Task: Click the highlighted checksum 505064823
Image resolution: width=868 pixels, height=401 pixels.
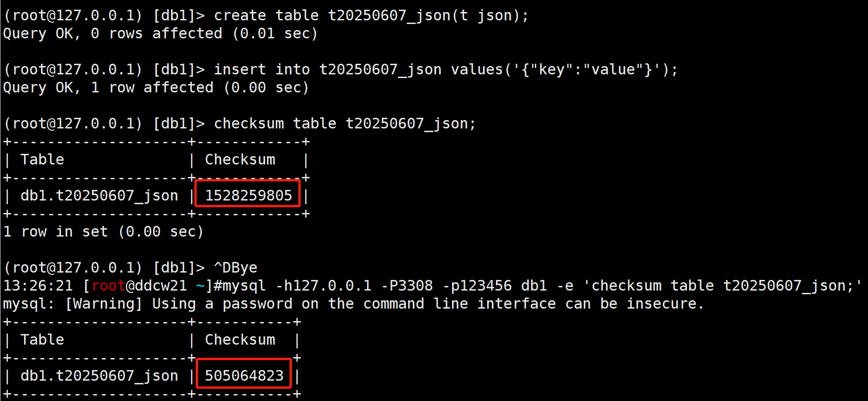Action: pyautogui.click(x=244, y=376)
